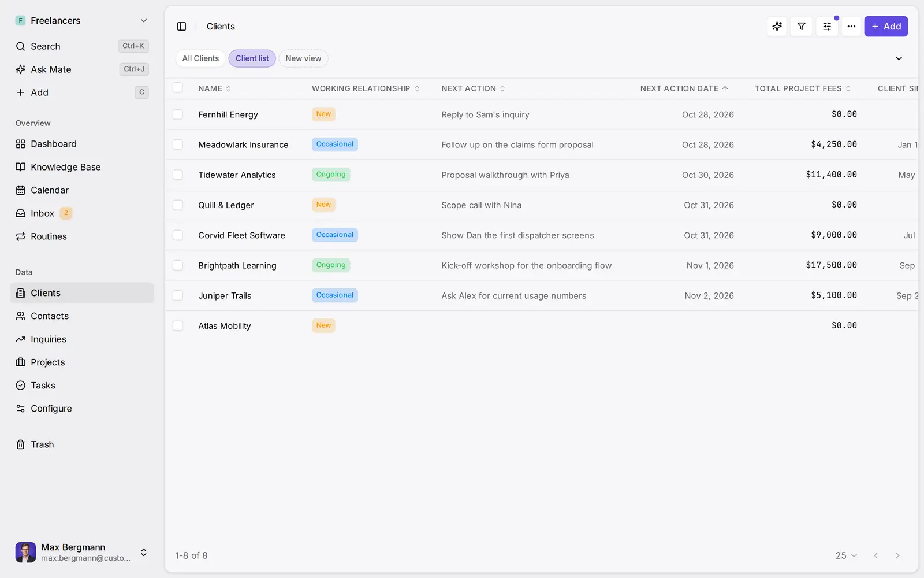Image resolution: width=924 pixels, height=578 pixels.
Task: Expand the Freelancers workspace switcher
Action: click(82, 21)
